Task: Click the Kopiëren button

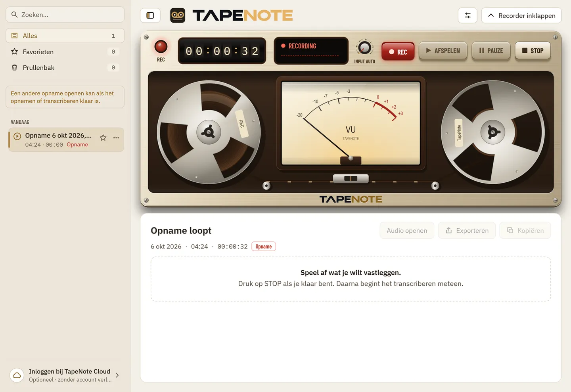Action: 525,230
